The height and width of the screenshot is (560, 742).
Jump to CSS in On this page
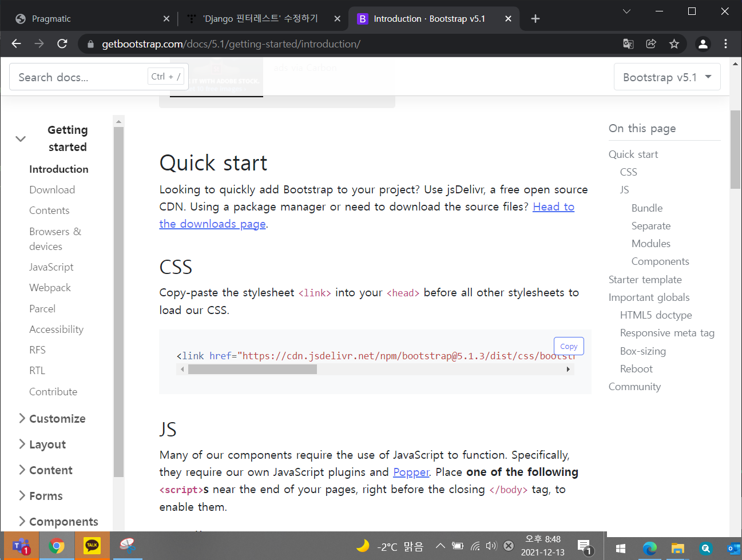(628, 172)
